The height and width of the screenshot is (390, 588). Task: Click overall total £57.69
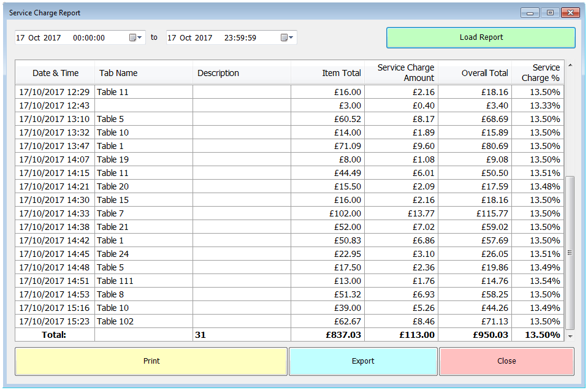[475, 240]
